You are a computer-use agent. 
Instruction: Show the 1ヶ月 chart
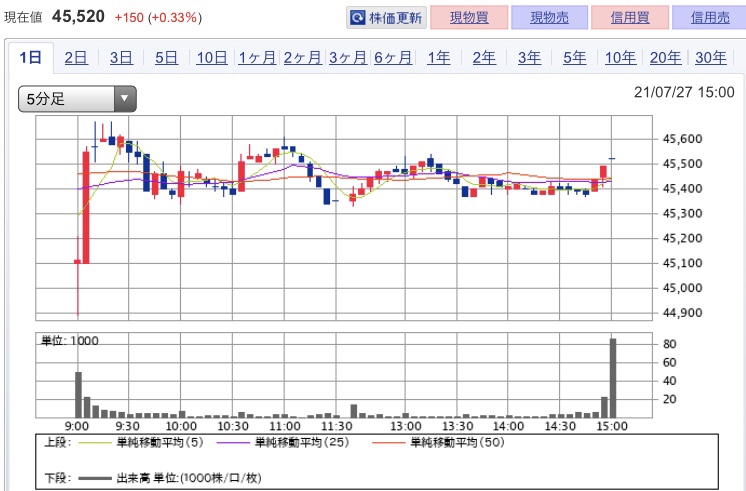tap(257, 58)
